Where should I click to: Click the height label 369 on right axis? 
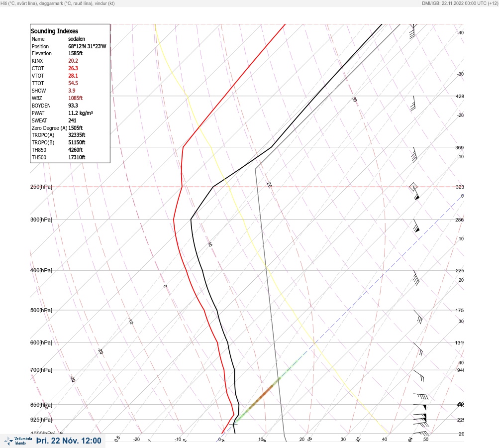click(460, 147)
